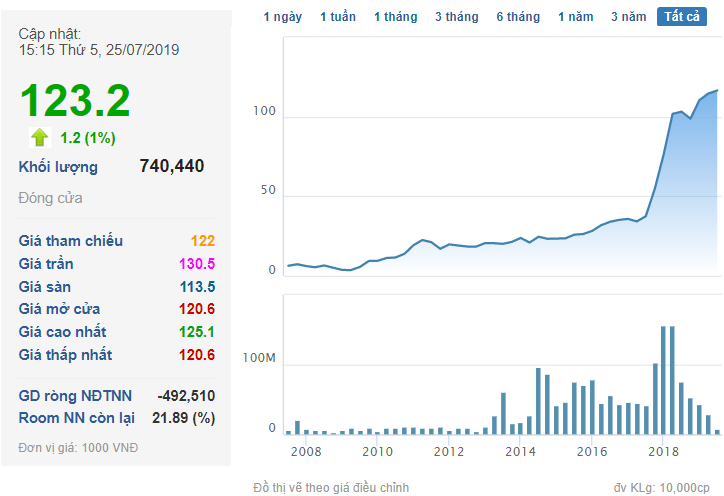Click the current price 123.2

(75, 101)
